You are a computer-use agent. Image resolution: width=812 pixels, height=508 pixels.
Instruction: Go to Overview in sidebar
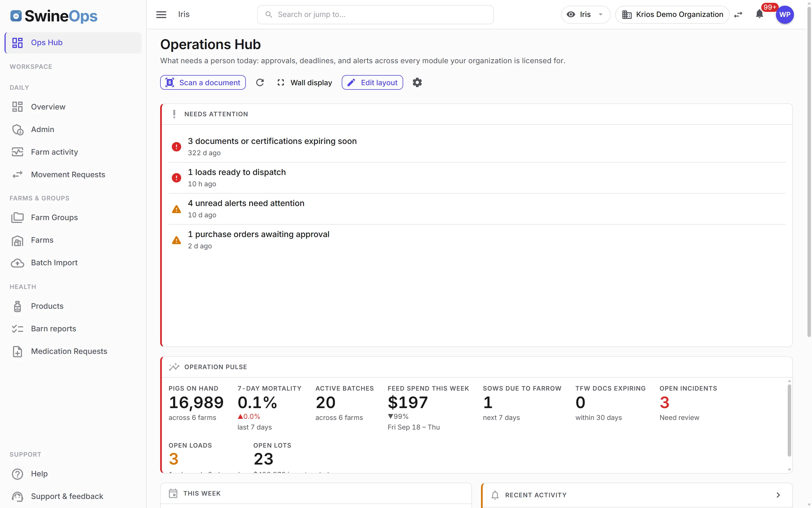(x=73, y=107)
